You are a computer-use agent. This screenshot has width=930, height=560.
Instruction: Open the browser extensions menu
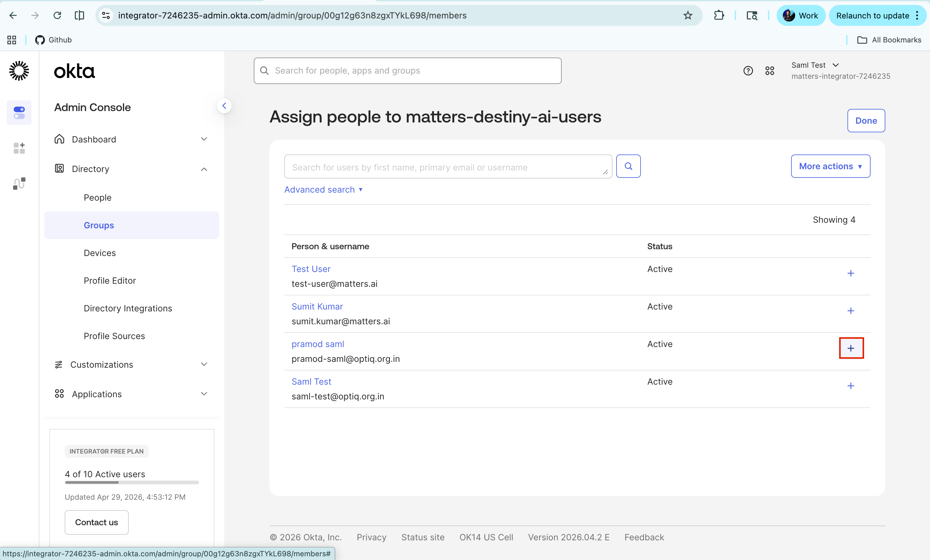pos(719,15)
